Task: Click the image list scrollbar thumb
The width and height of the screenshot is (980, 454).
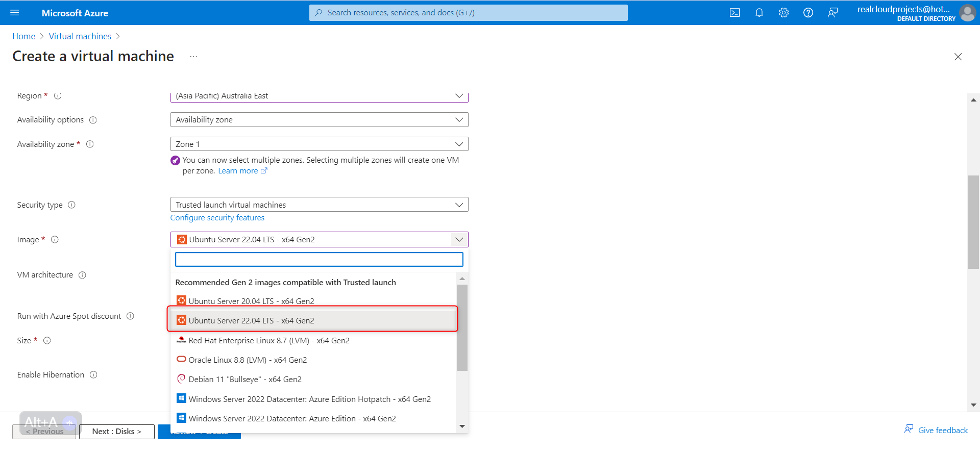Action: [462, 327]
